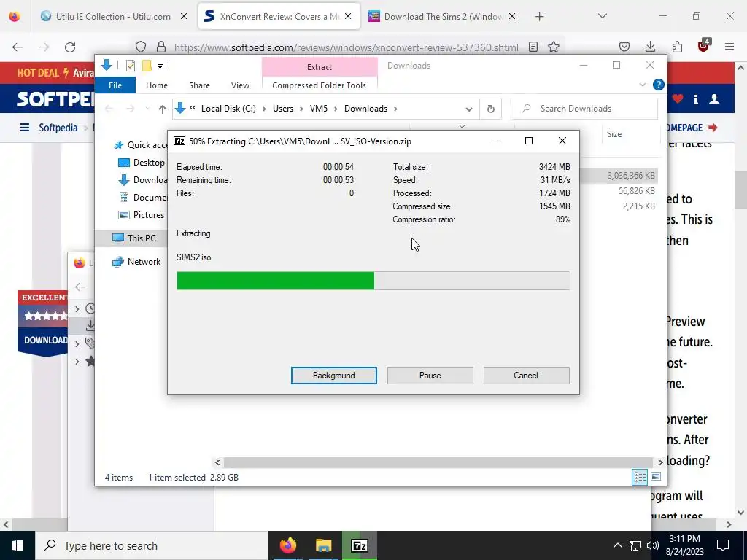Open Desktop in navigation pane
The height and width of the screenshot is (560, 747).
[x=142, y=163]
